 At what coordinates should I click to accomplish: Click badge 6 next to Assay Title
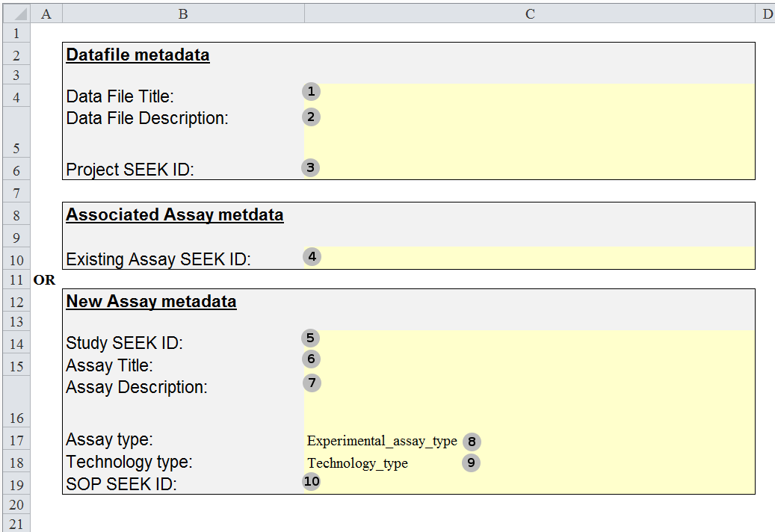[x=312, y=359]
